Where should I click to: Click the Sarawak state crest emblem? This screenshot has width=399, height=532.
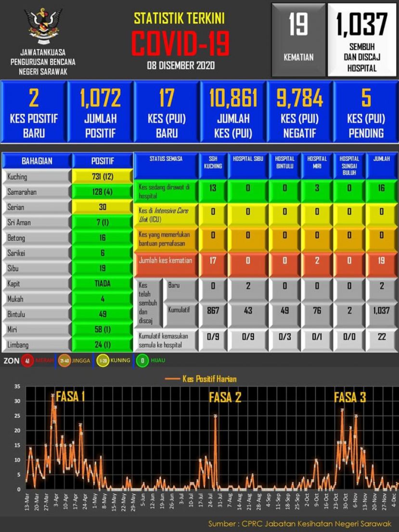click(43, 26)
